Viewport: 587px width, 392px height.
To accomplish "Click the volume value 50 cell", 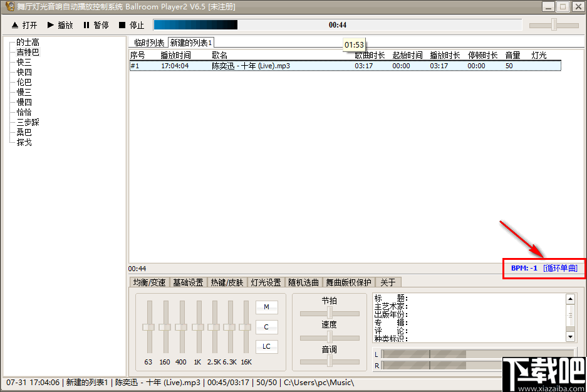I will tap(509, 66).
